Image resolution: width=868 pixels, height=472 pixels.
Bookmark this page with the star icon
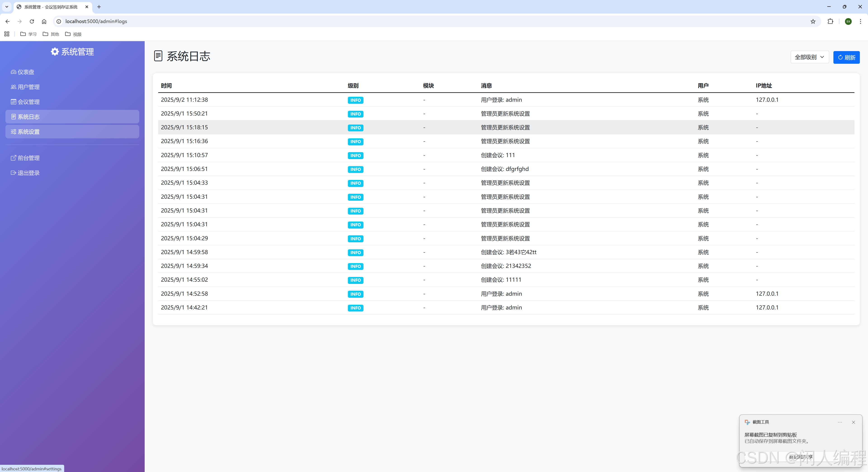coord(813,21)
